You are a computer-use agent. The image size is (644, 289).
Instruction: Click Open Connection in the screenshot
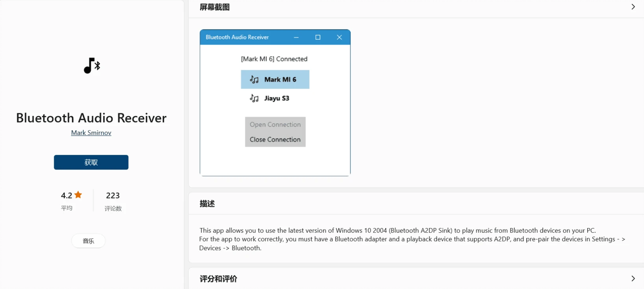pos(275,124)
